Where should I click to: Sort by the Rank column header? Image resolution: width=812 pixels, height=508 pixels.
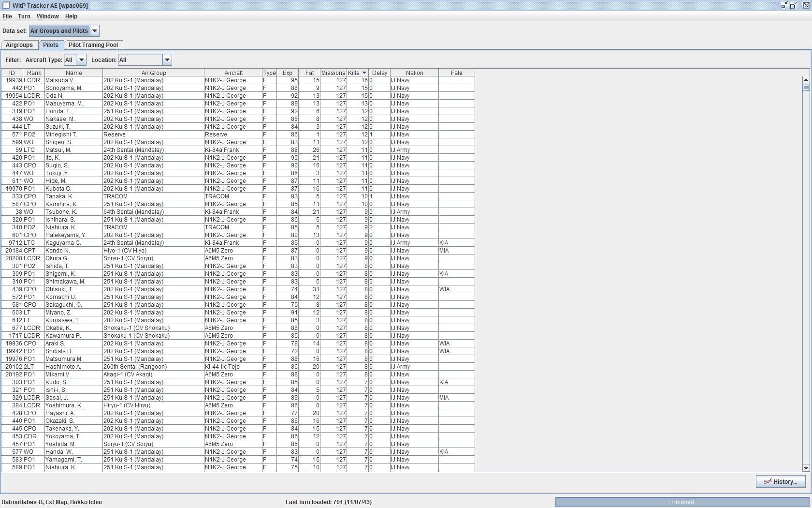point(34,73)
